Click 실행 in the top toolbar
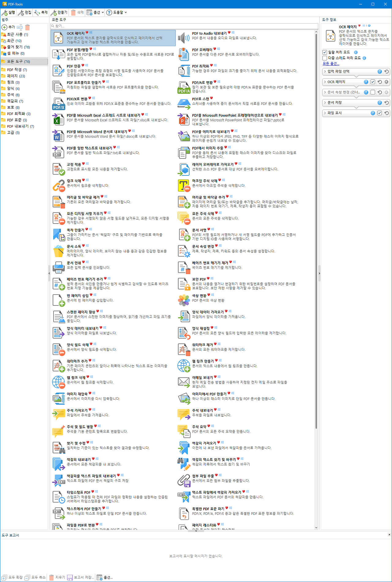Image resolution: width=392 pixels, height=582 pixels. click(x=8, y=13)
